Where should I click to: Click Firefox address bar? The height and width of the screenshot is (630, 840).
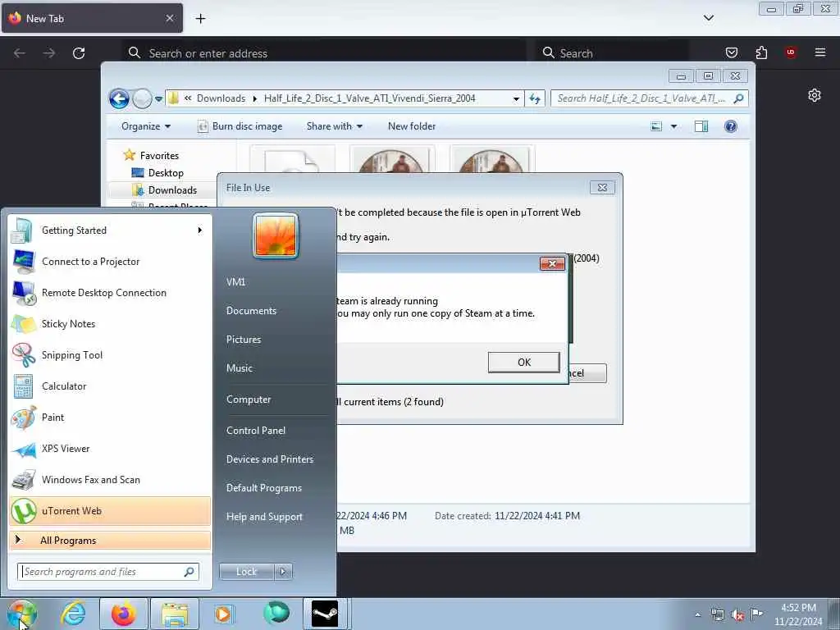tap(323, 53)
